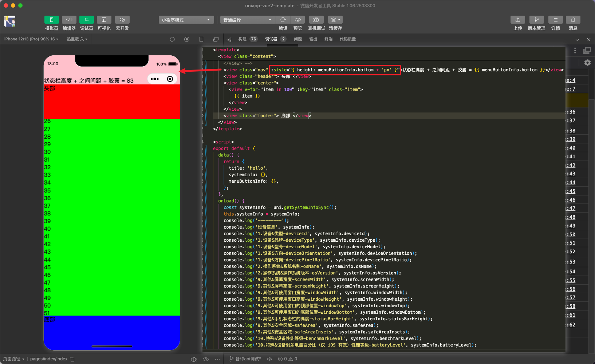
Task: Open the status bar ellipsis menu
Action: pos(217,359)
